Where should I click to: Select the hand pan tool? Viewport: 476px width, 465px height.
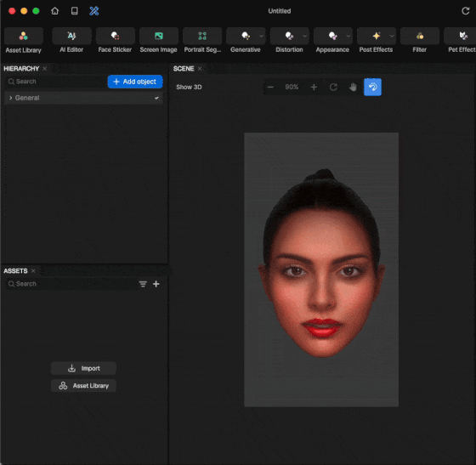(353, 87)
